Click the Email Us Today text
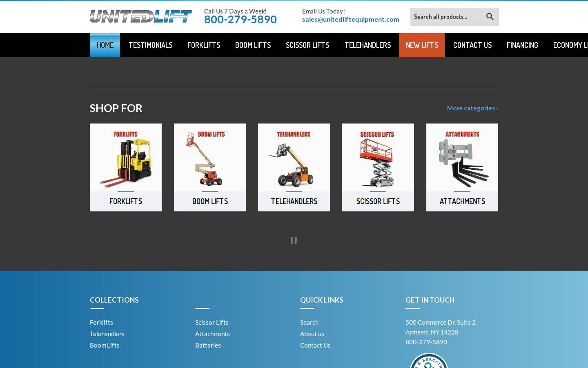This screenshot has width=588, height=368. [x=323, y=11]
